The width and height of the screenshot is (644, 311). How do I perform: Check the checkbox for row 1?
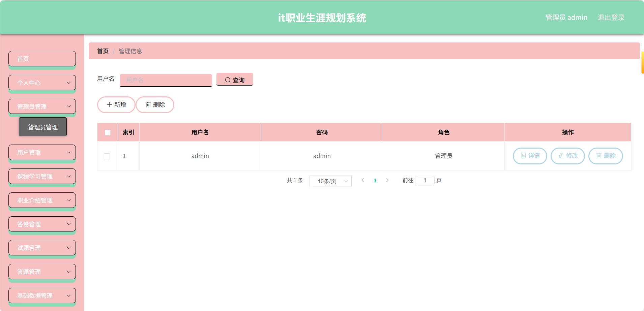click(107, 156)
